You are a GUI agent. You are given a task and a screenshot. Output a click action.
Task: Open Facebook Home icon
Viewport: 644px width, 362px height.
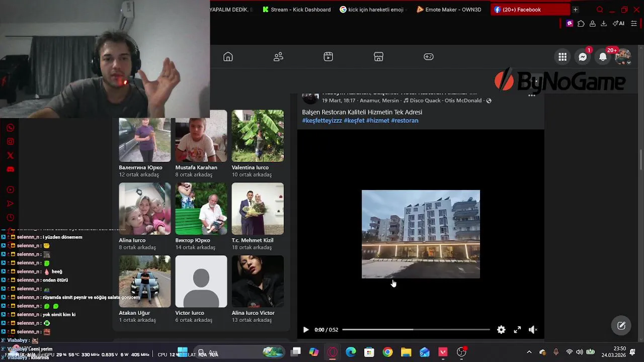pyautogui.click(x=228, y=57)
